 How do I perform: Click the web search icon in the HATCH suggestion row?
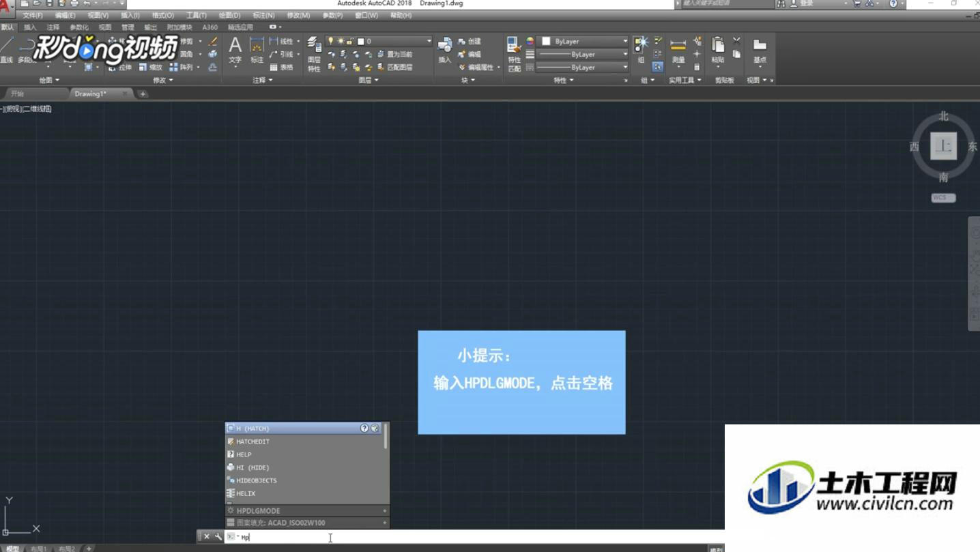click(375, 428)
